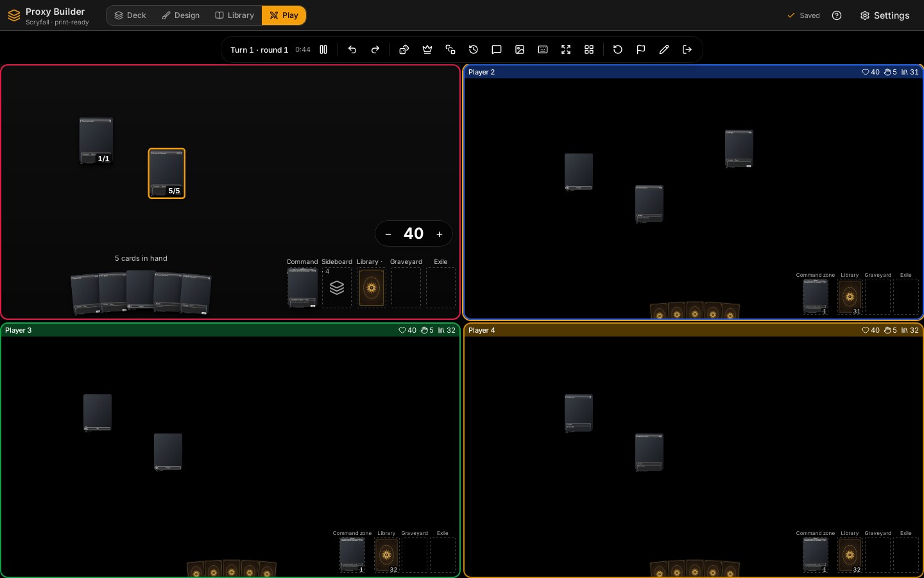Click your Library deck

372,288
